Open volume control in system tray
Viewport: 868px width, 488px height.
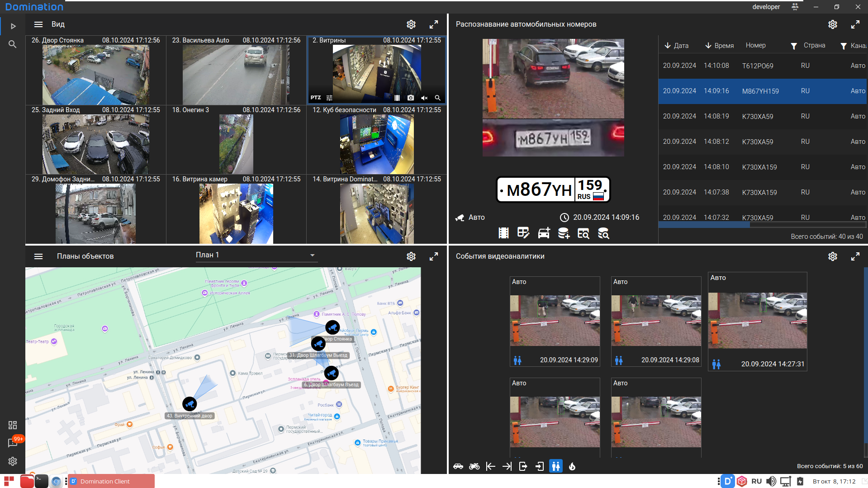click(771, 481)
